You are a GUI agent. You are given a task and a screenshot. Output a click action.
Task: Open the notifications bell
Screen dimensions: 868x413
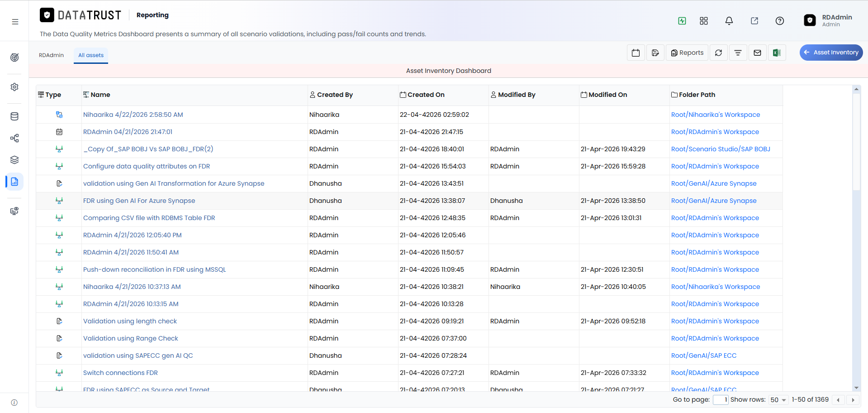pos(729,21)
